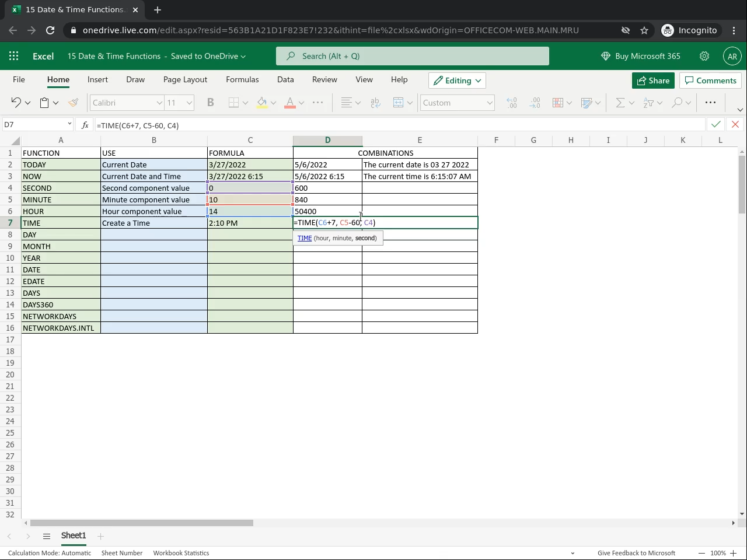The image size is (747, 560).
Task: Open the Formulas ribbon tab
Action: pyautogui.click(x=242, y=79)
